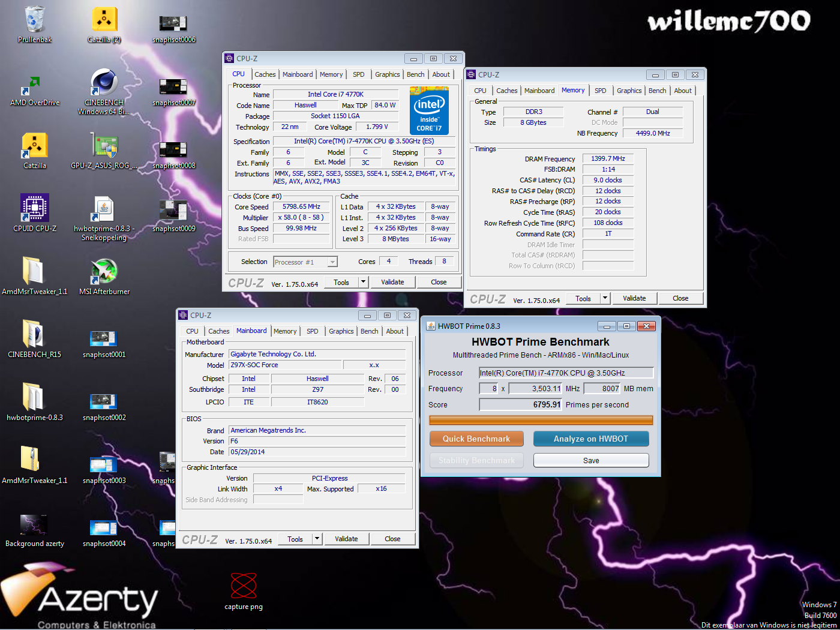Open Processor #1 selection dropdown
The height and width of the screenshot is (630, 840).
(x=305, y=262)
